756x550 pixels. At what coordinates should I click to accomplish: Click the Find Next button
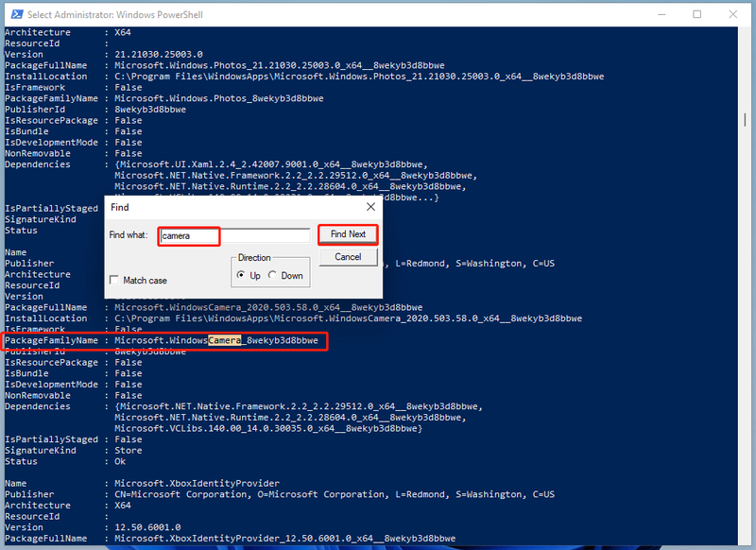pyautogui.click(x=348, y=234)
